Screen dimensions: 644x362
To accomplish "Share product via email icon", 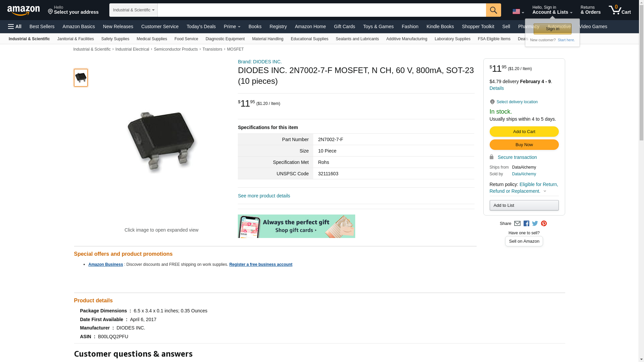I will [x=517, y=224].
